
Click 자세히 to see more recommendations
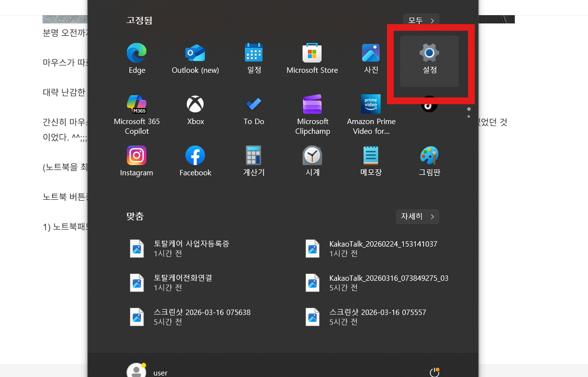(x=418, y=216)
